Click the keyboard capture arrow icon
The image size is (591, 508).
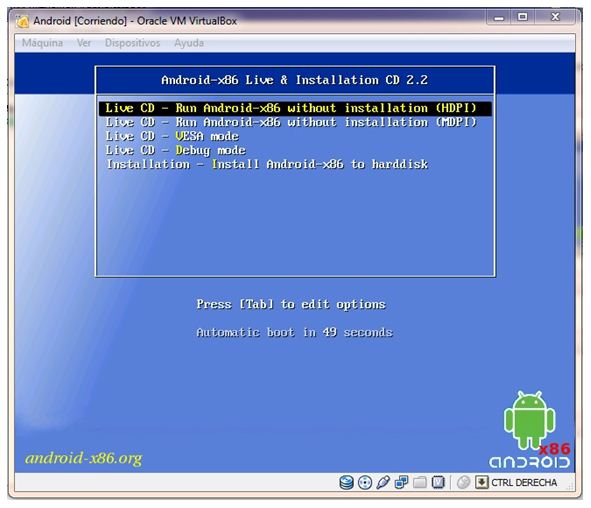[482, 482]
